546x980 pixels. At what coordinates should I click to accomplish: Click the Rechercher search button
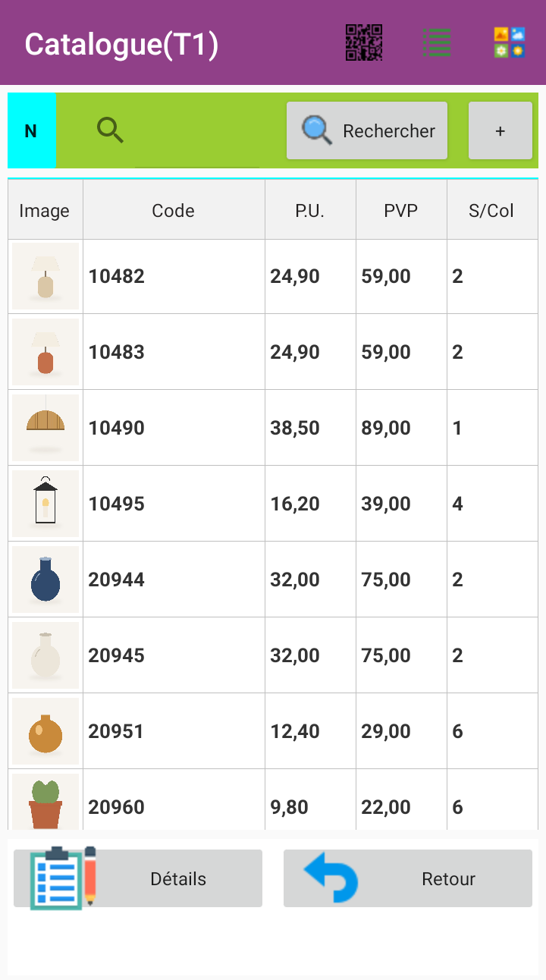367,130
